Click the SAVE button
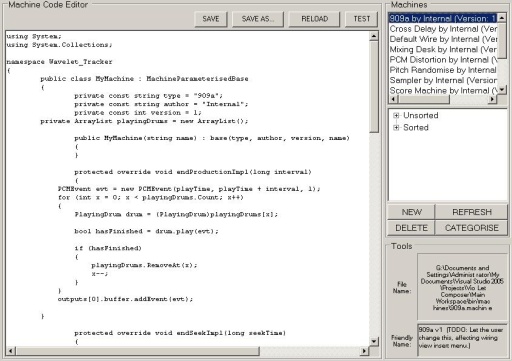Screen dimensions: 512x361 click(211, 19)
